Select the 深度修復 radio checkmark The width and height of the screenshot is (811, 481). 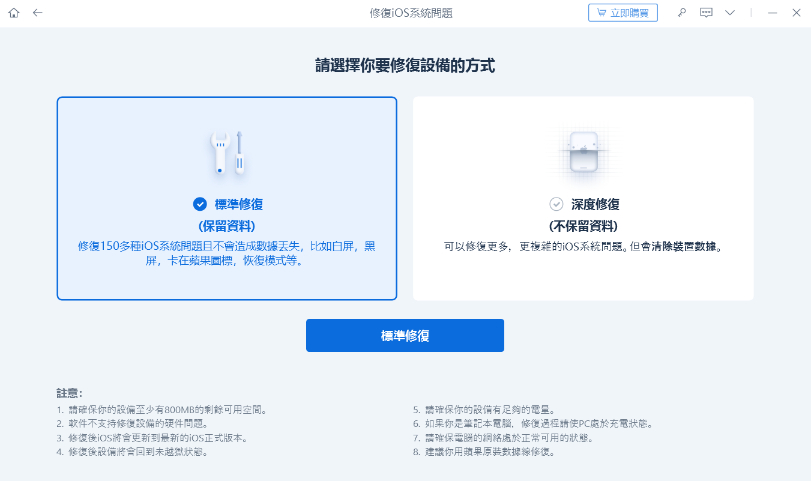557,204
